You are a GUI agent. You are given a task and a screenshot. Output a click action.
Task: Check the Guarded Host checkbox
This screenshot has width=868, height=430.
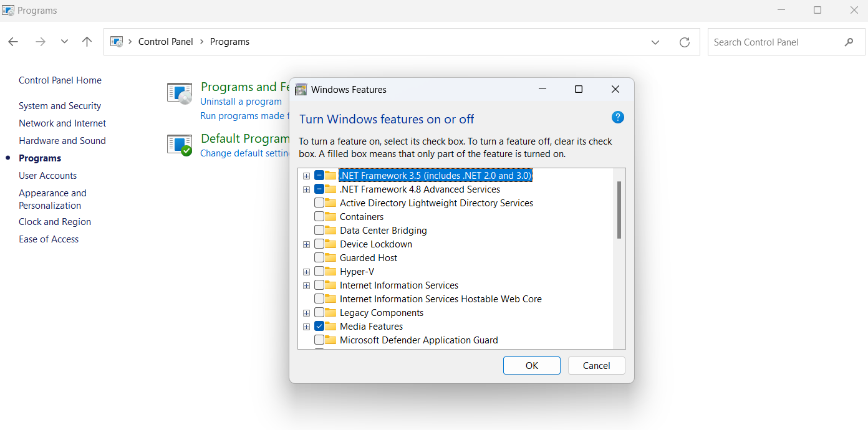(x=319, y=258)
